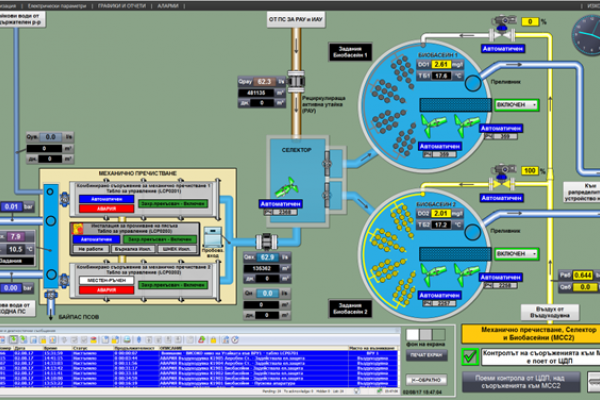Click the alarm icon in sand washing panel
Image resolution: width=600 pixels, height=400 pixels.
coord(78,229)
